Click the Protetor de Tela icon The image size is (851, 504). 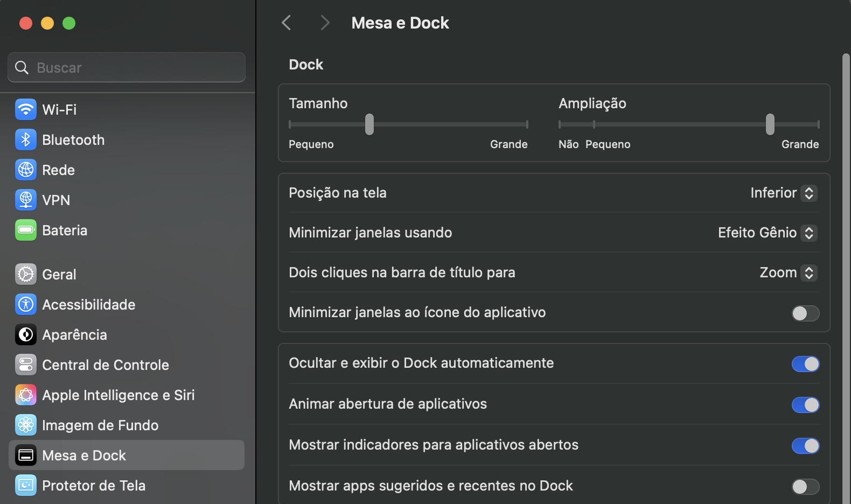(26, 486)
